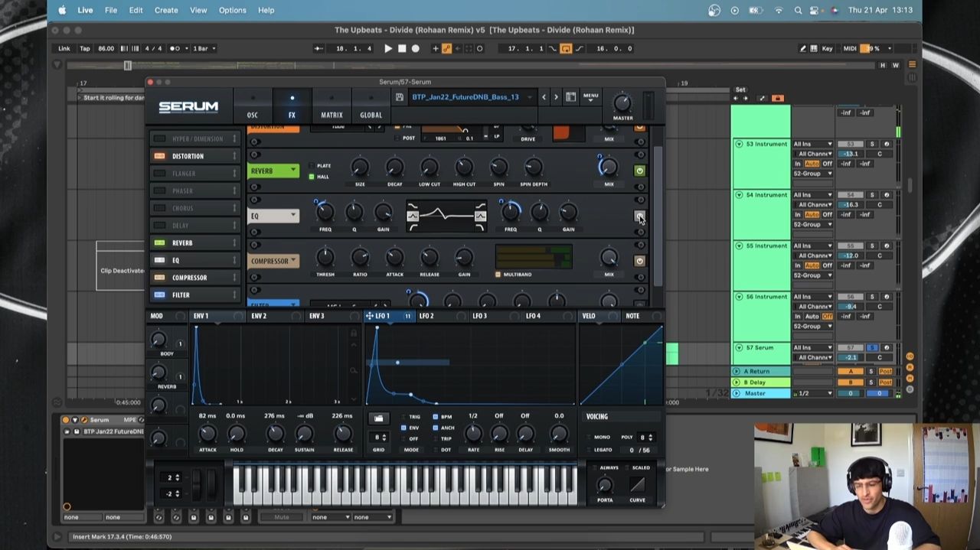Open the Reverb effect type dropdown
The width and height of the screenshot is (980, 550).
(274, 171)
